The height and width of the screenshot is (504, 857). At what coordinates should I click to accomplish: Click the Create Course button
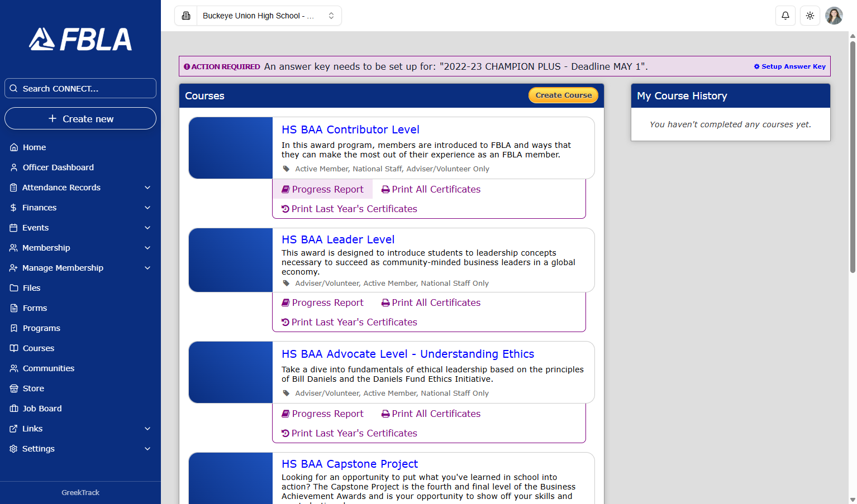563,95
